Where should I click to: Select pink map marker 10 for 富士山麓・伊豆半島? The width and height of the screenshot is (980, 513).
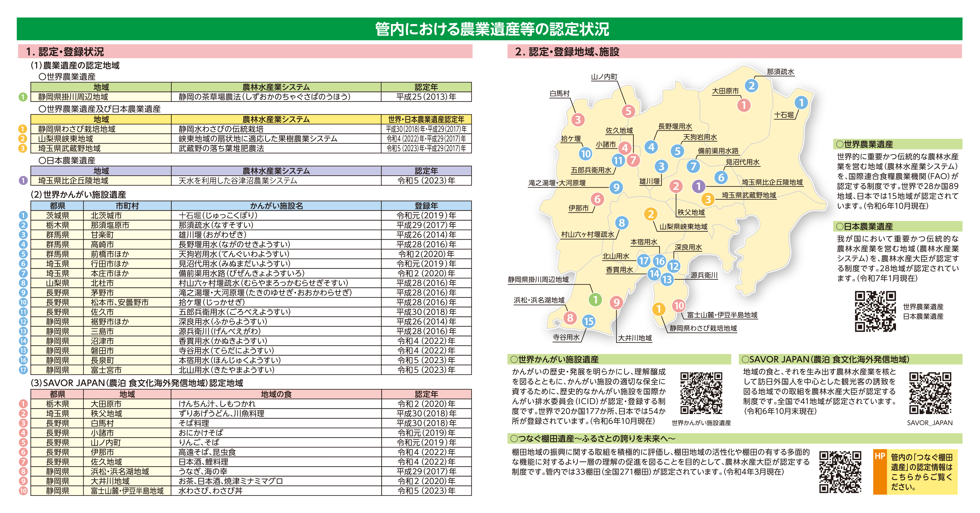pos(679,306)
